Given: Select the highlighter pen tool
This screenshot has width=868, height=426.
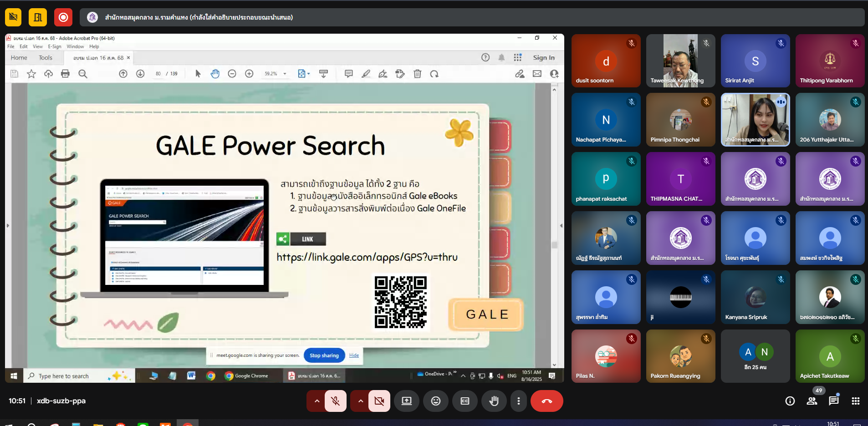Looking at the screenshot, I should click(366, 74).
